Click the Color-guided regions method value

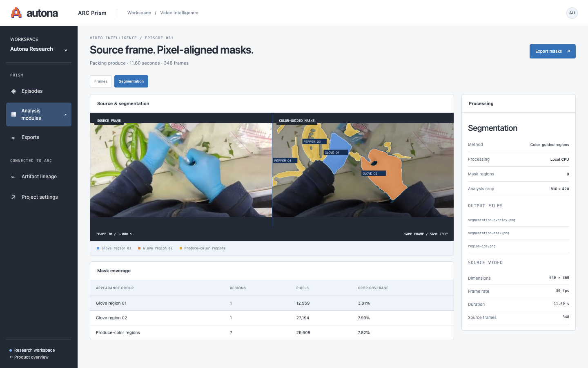(x=550, y=145)
